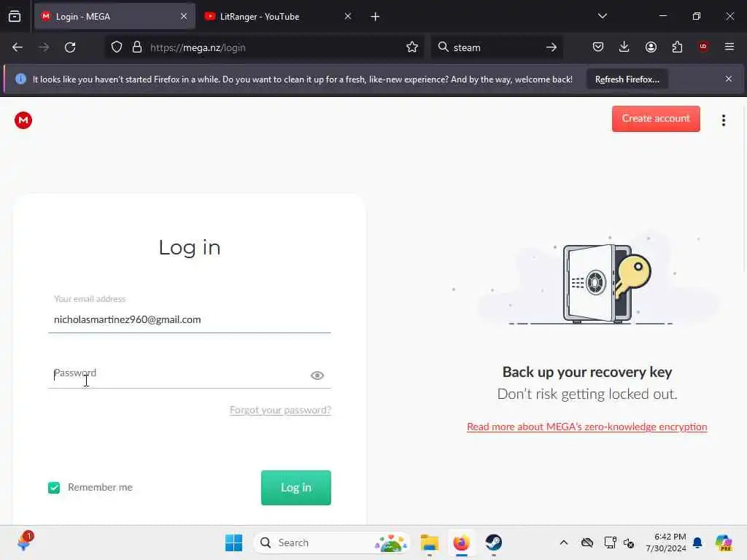The width and height of the screenshot is (747, 560).
Task: Open Forgot your password link
Action: pos(280,410)
